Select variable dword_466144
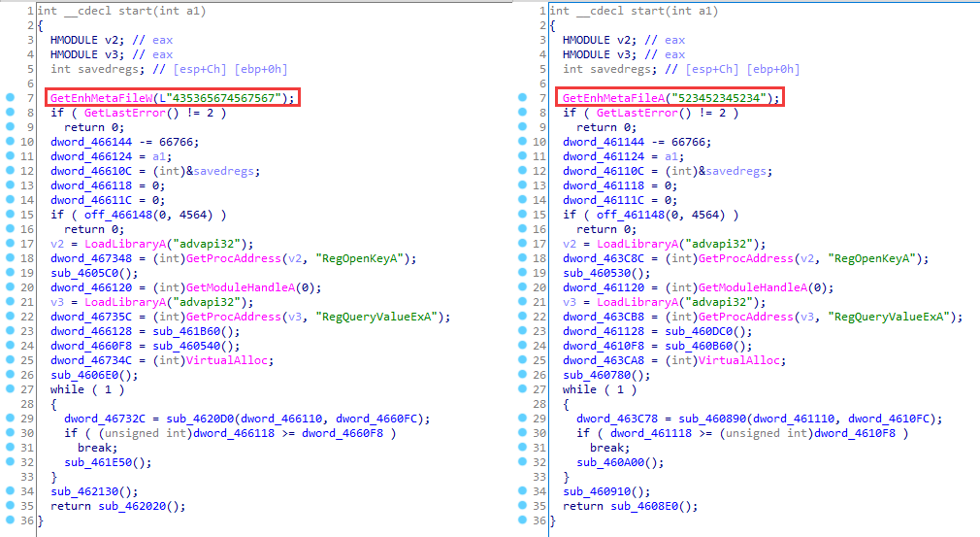Screen dimensions: 980x537 tap(91, 142)
